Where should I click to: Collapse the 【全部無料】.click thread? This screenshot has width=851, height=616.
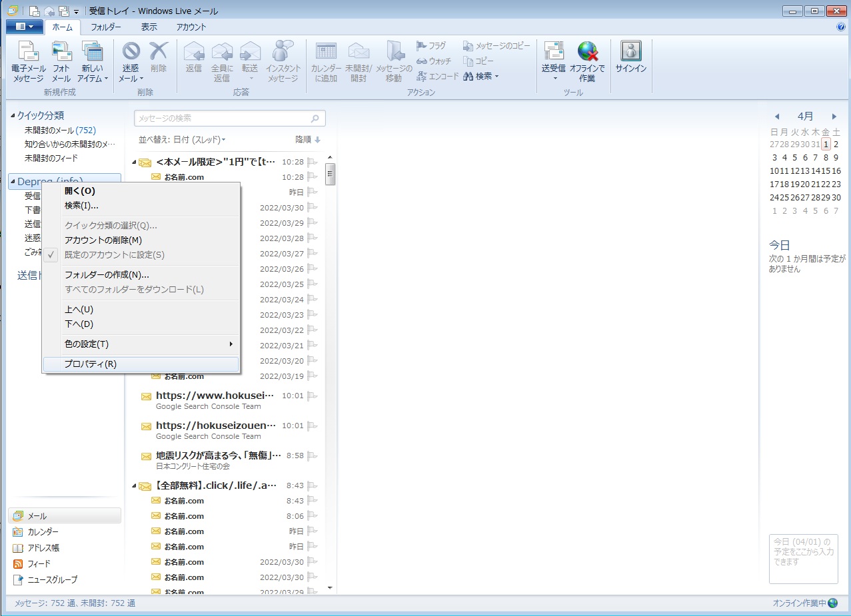133,485
